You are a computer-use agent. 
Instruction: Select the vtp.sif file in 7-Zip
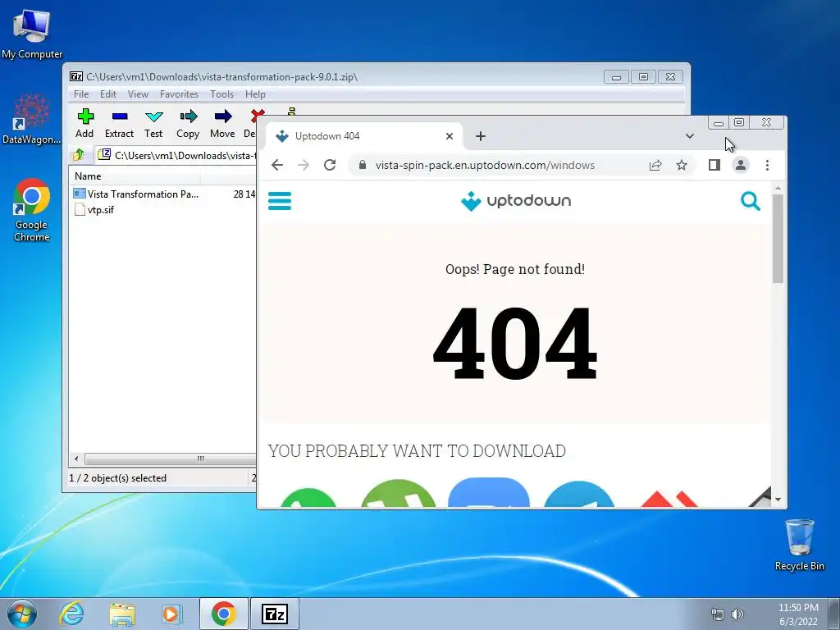(x=94, y=209)
